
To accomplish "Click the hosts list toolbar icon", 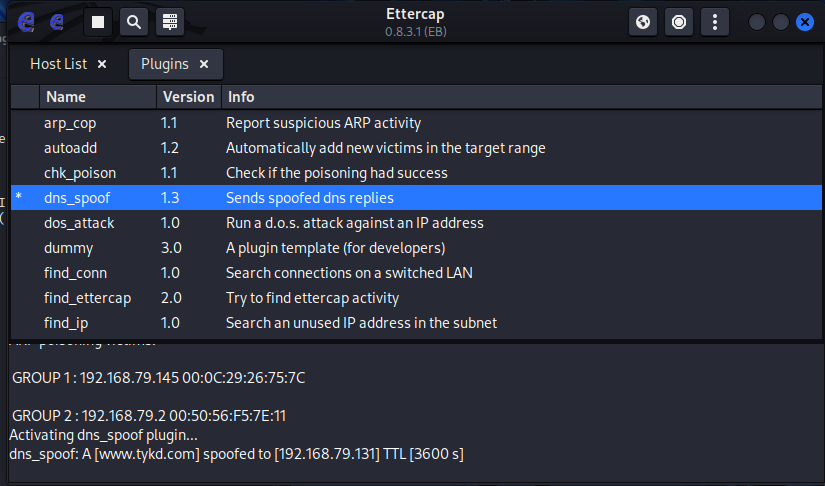I will click(169, 22).
